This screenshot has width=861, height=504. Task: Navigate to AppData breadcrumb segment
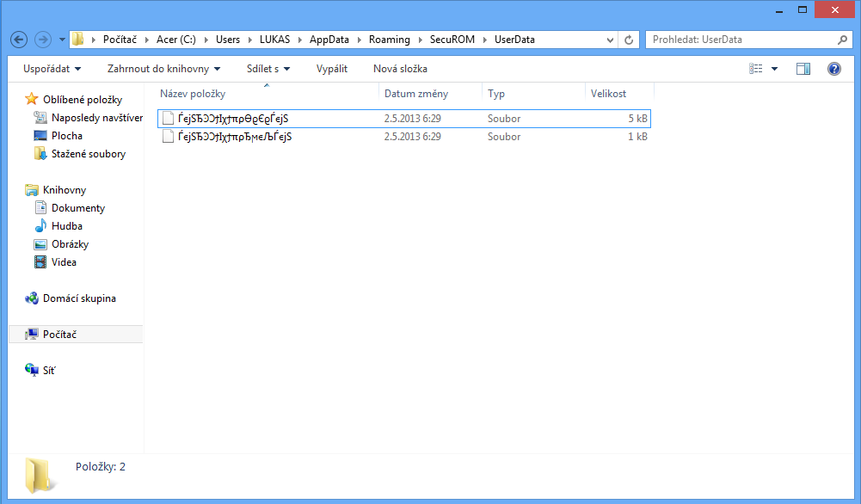tap(329, 40)
